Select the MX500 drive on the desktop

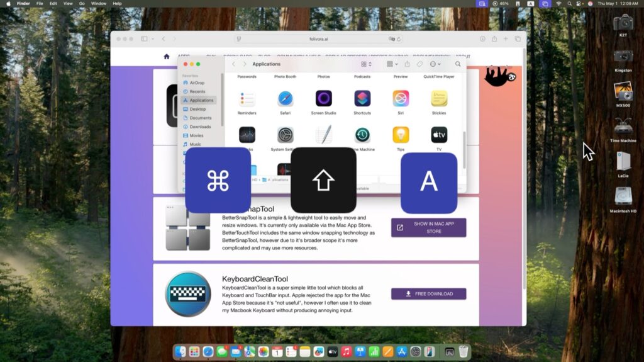coord(623,91)
